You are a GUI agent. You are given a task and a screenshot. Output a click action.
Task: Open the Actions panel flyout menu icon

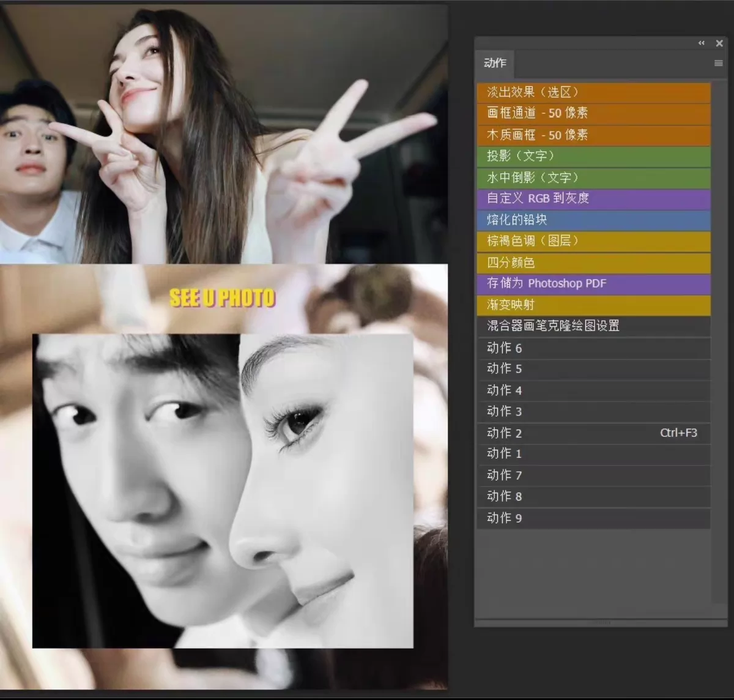[x=718, y=63]
